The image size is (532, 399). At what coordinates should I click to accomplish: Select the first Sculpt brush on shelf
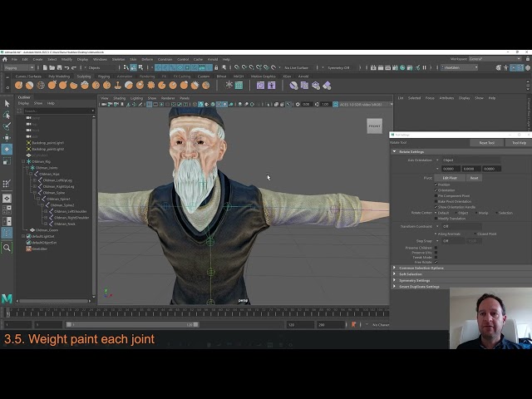[x=18, y=86]
